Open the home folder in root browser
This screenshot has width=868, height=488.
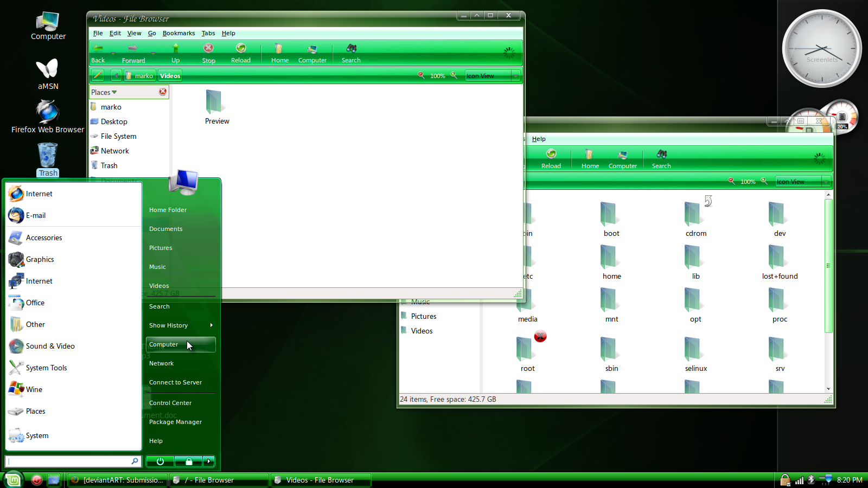[x=611, y=262]
